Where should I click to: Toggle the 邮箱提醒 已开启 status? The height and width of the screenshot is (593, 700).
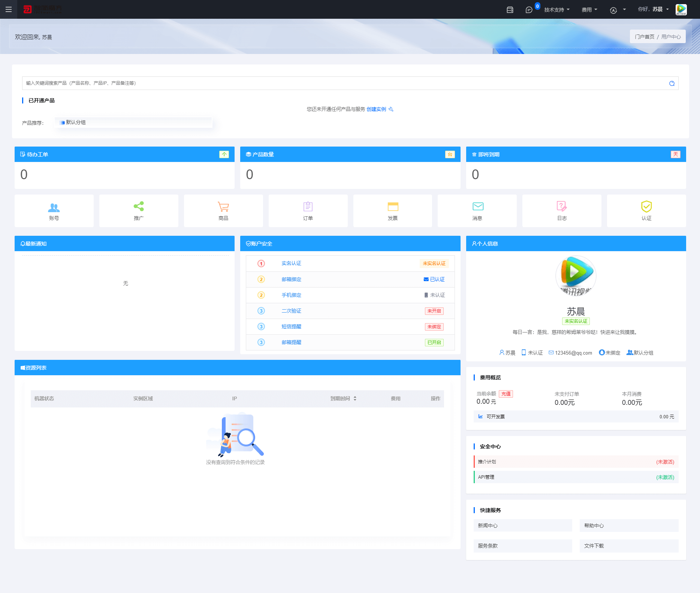(434, 342)
